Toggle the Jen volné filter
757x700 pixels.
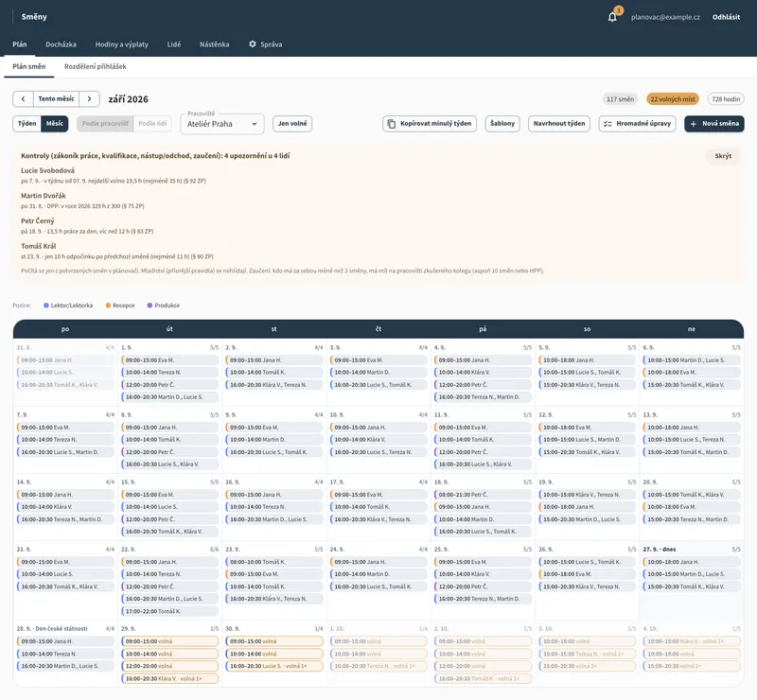click(292, 124)
